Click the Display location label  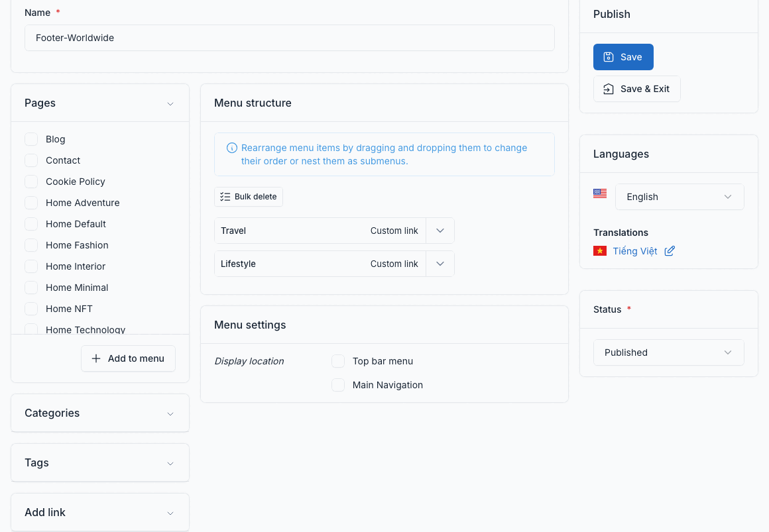pyautogui.click(x=249, y=361)
